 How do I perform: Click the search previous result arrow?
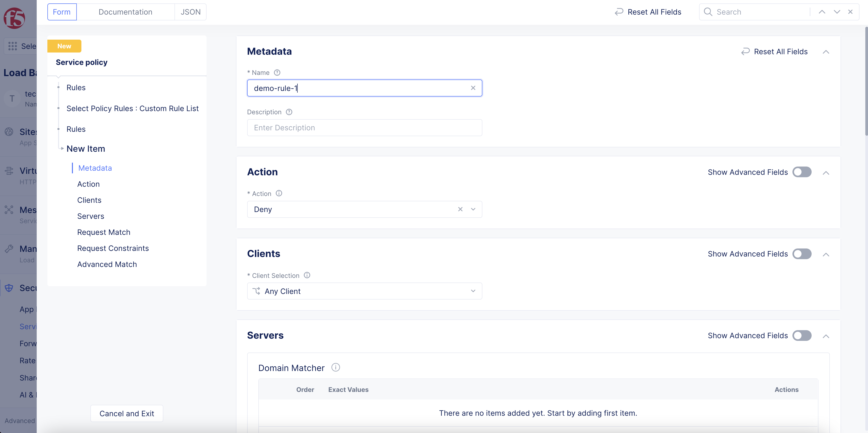click(822, 12)
